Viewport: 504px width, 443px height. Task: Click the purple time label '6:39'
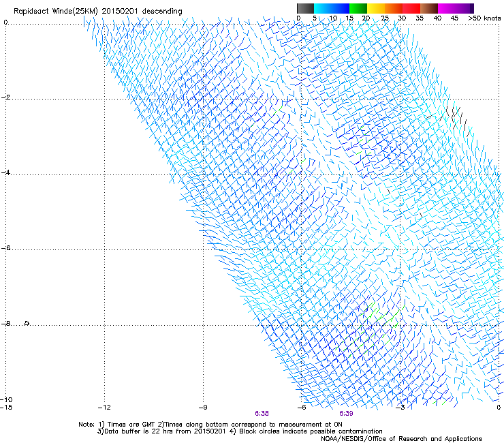(346, 414)
